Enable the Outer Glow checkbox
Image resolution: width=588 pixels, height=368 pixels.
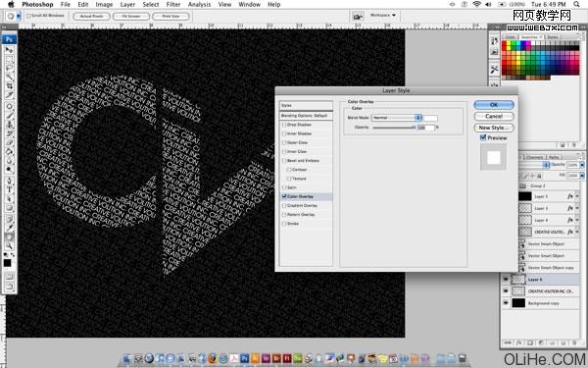[x=284, y=142]
